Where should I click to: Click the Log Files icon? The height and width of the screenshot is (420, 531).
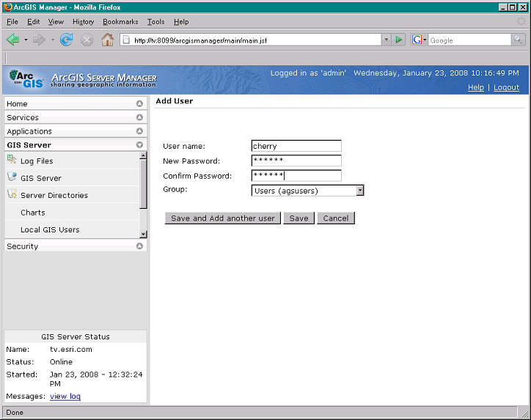(12, 159)
